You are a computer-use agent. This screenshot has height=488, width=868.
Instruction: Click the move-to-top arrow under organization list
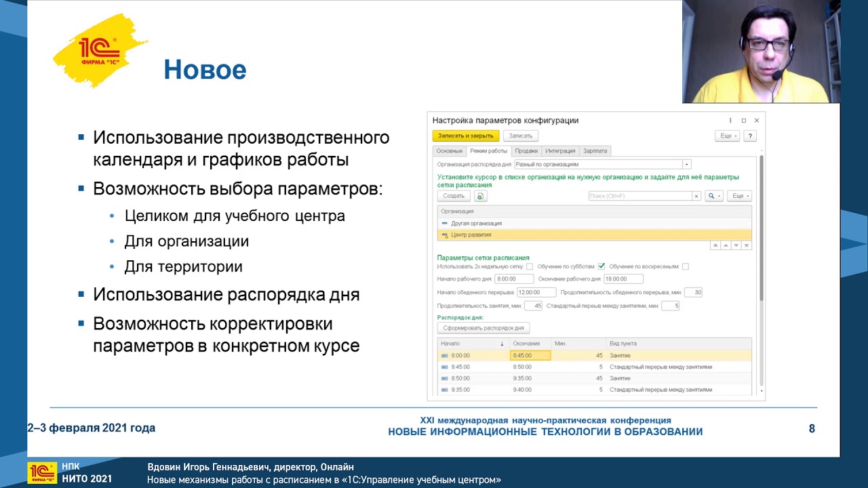pos(715,245)
